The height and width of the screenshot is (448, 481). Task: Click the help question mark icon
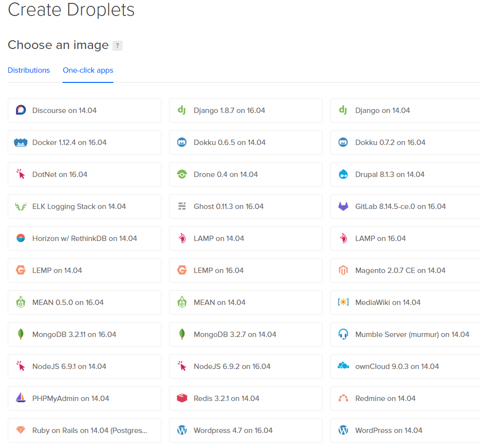pyautogui.click(x=117, y=46)
